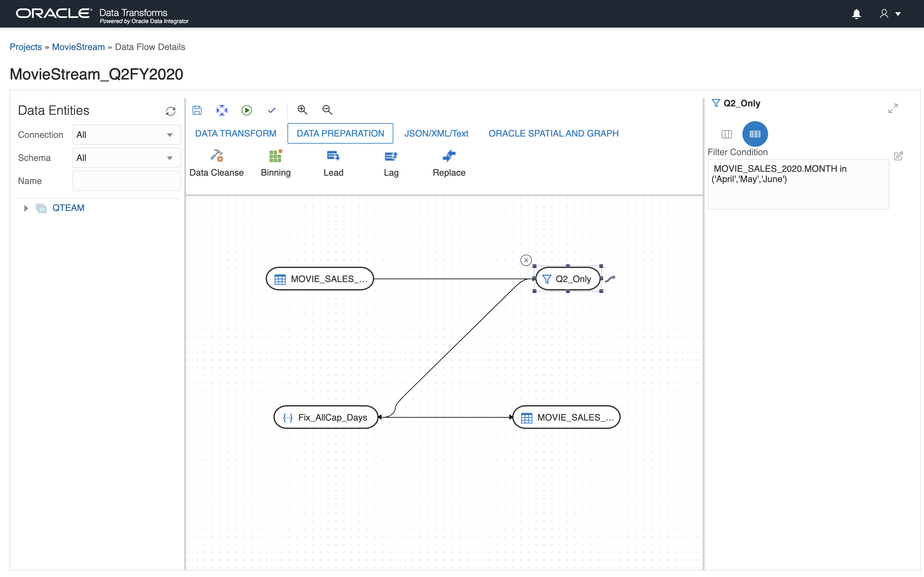
Task: Select the Binning tool
Action: 275,163
